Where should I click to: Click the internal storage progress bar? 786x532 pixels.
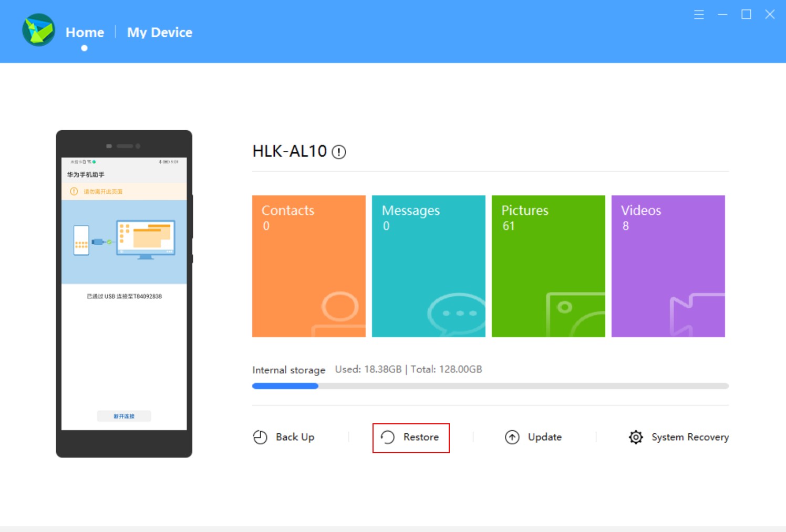pyautogui.click(x=490, y=386)
